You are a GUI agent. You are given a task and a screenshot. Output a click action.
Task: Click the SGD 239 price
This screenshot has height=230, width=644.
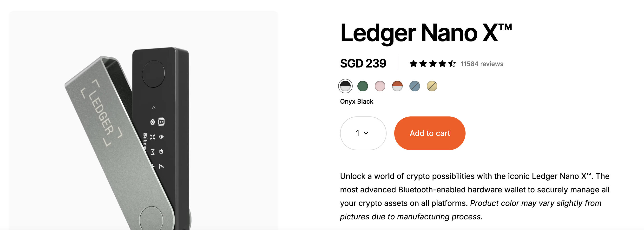coord(363,64)
